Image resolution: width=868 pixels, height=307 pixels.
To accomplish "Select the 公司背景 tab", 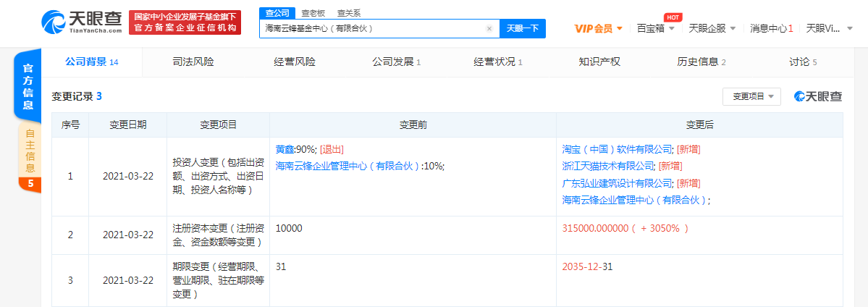I will point(92,62).
